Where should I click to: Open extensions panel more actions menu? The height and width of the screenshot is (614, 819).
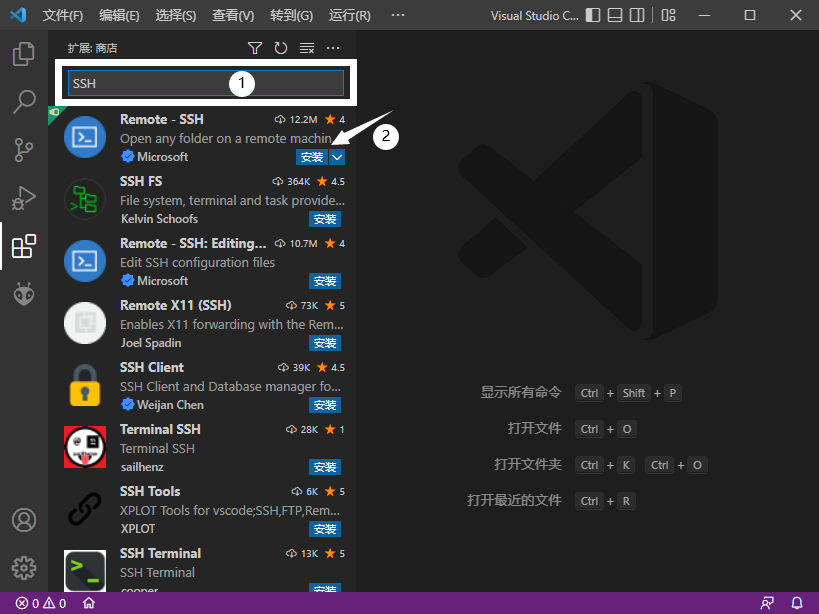tap(333, 48)
